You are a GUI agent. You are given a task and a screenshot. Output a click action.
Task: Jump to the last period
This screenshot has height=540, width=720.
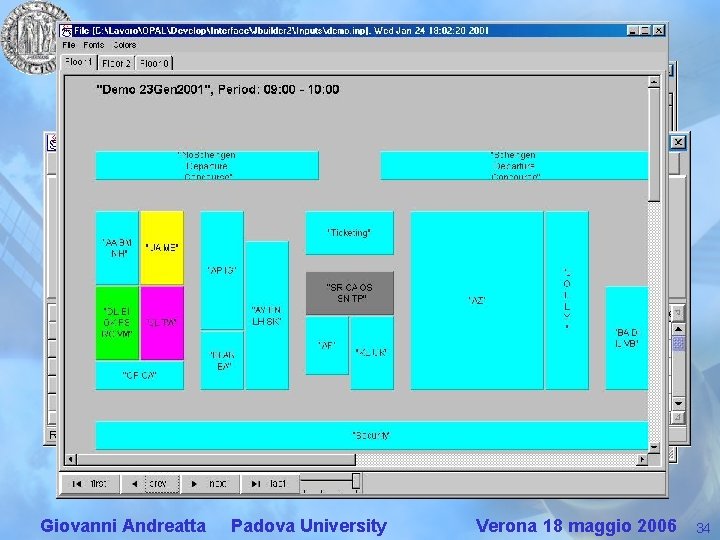pyautogui.click(x=270, y=484)
